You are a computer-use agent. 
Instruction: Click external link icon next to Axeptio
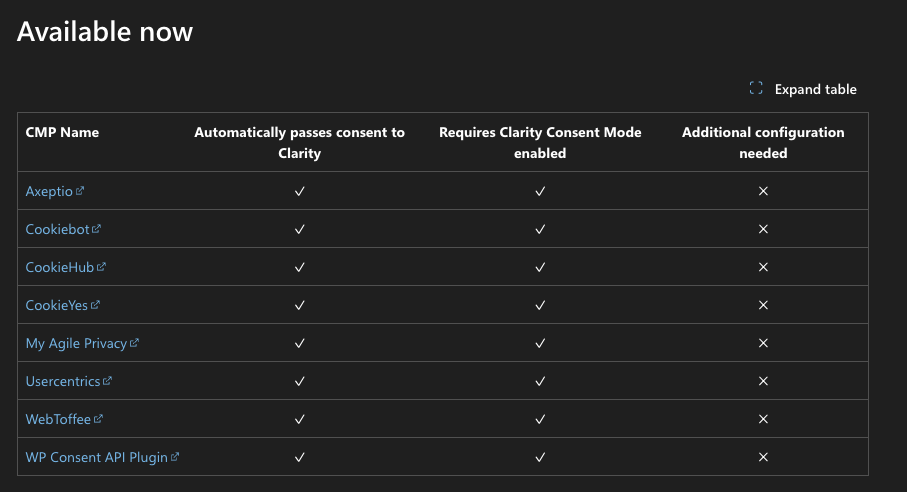click(80, 190)
